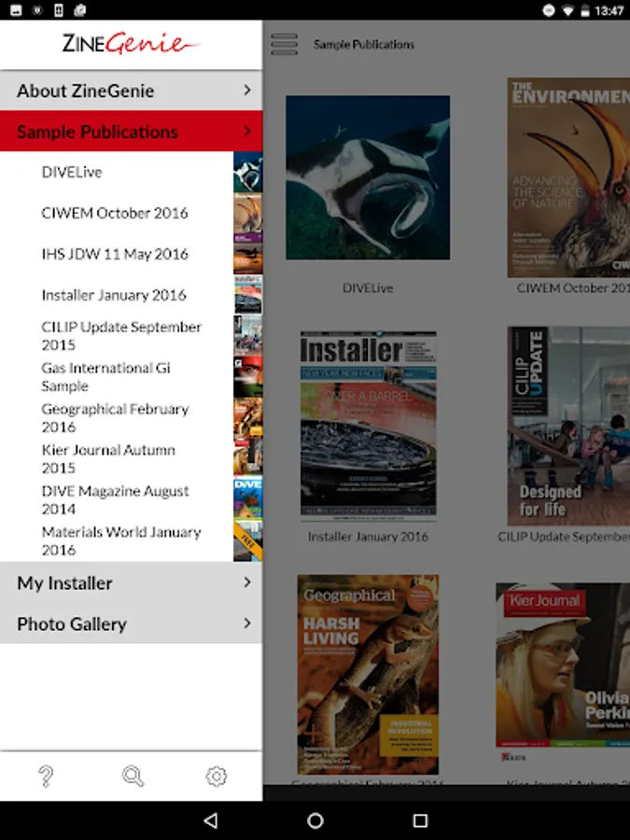630x840 pixels.
Task: Tap small DIVELive thumbnail in drawer
Action: [248, 172]
